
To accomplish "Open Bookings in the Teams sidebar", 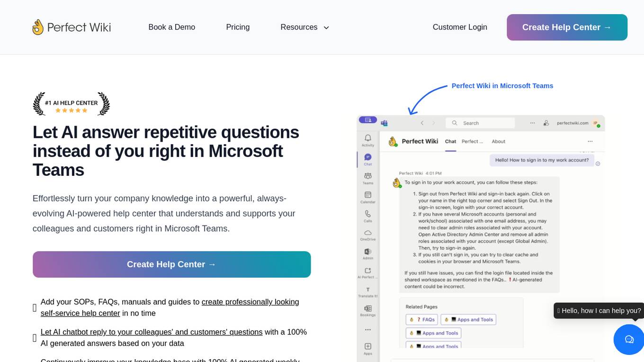I will tap(368, 311).
